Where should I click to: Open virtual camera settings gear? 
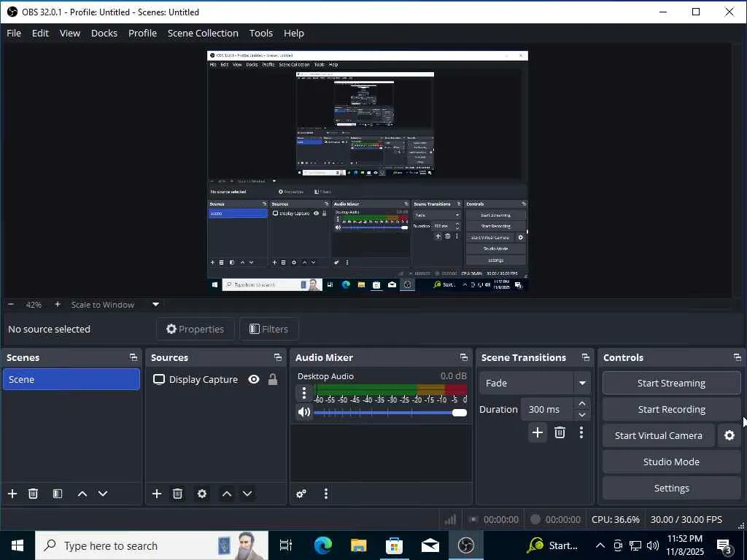(x=729, y=435)
